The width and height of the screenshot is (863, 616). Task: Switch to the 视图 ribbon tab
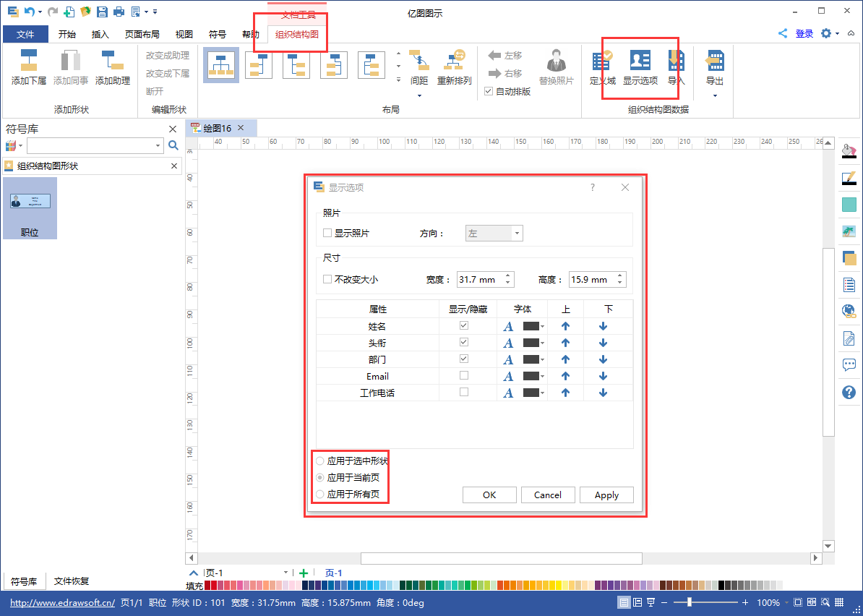(184, 34)
